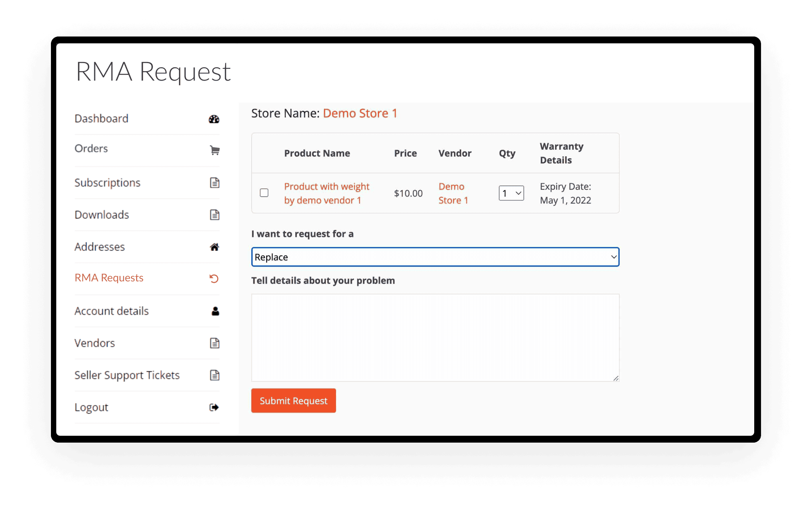Open the Qty quantity dropdown
This screenshot has width=812, height=508.
tap(511, 193)
